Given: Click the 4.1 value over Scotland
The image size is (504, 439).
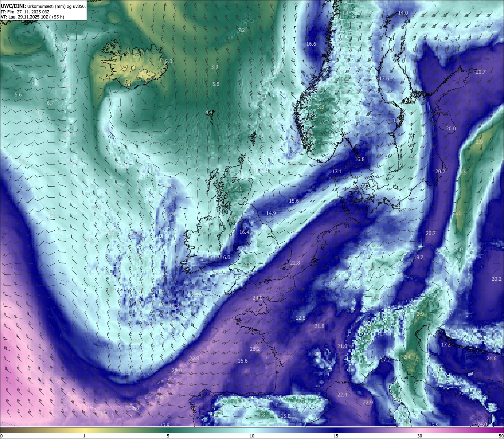Looking at the screenshot, I should (239, 189).
